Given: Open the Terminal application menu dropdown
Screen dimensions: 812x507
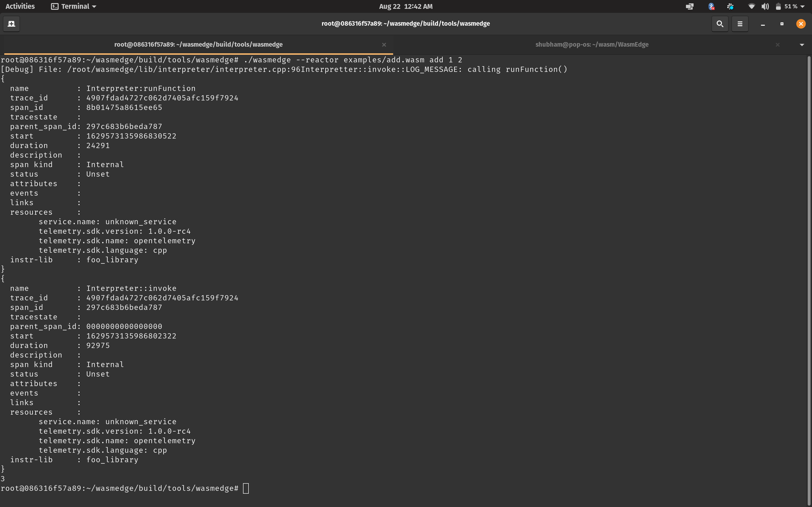Looking at the screenshot, I should pos(73,6).
